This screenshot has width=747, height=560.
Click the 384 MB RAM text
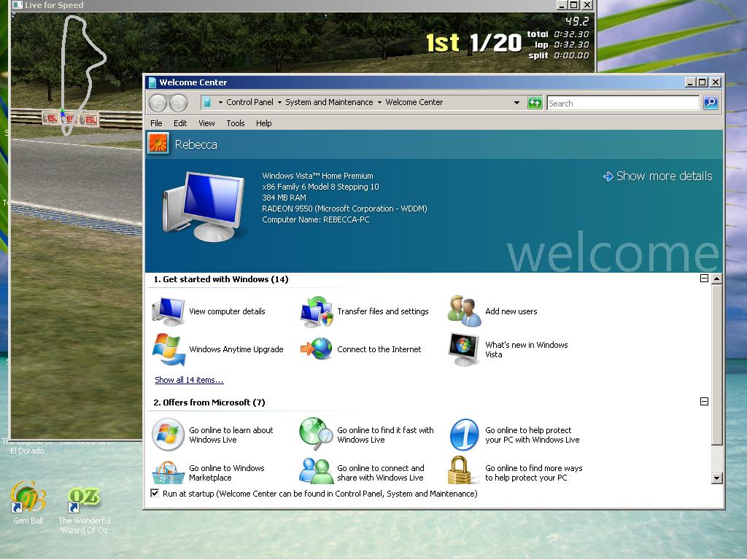(x=284, y=198)
